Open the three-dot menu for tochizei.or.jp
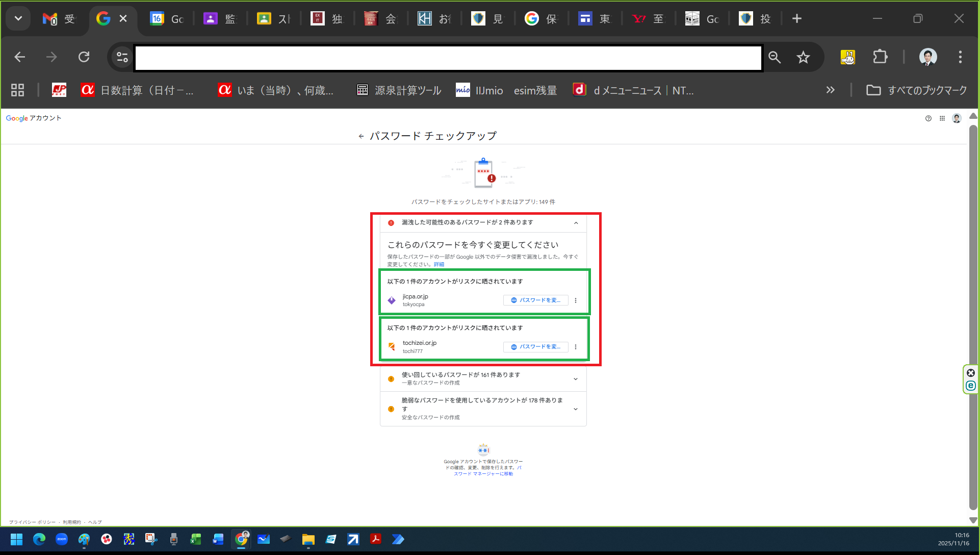 [x=576, y=347]
